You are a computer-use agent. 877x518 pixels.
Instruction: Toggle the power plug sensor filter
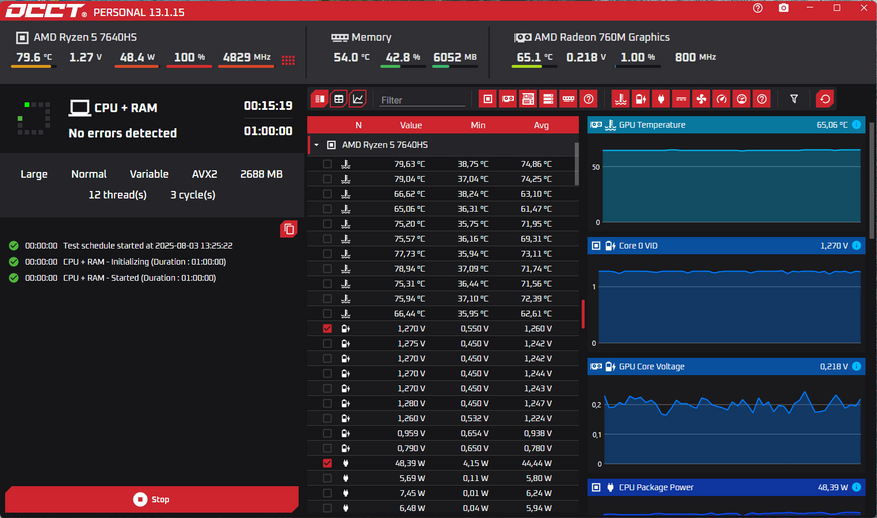pos(660,99)
